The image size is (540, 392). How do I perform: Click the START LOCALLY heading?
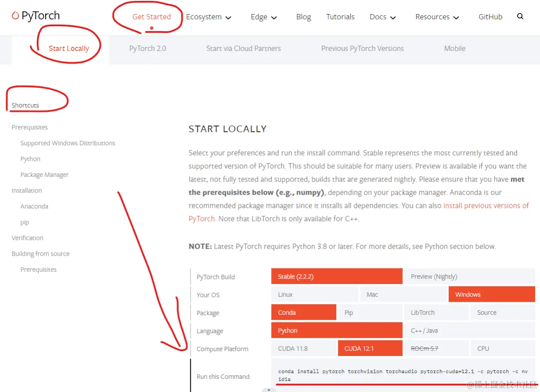(228, 129)
